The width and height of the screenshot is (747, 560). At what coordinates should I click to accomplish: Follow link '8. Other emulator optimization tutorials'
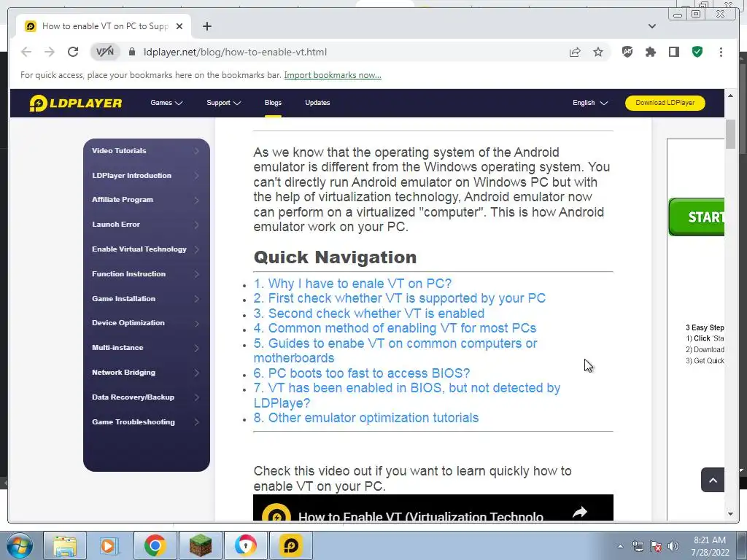(x=366, y=418)
